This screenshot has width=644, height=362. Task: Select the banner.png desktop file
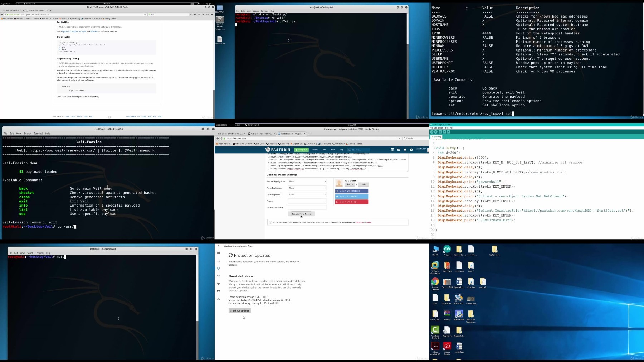[x=471, y=300]
